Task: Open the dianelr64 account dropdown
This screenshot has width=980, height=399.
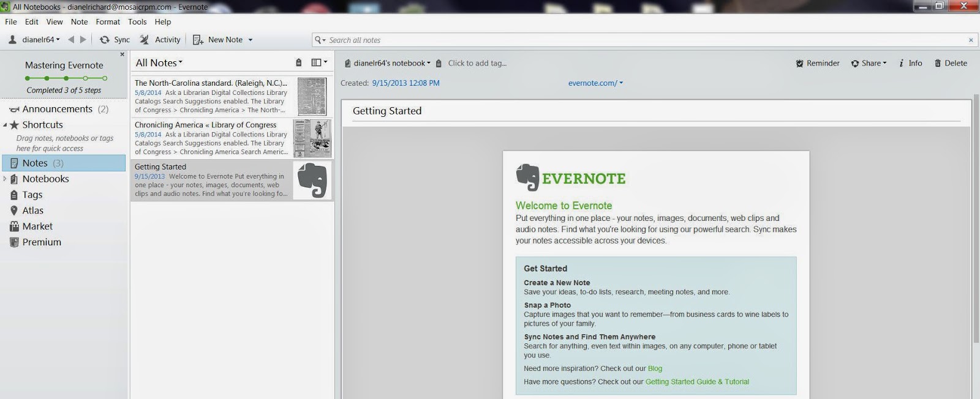Action: [58, 40]
